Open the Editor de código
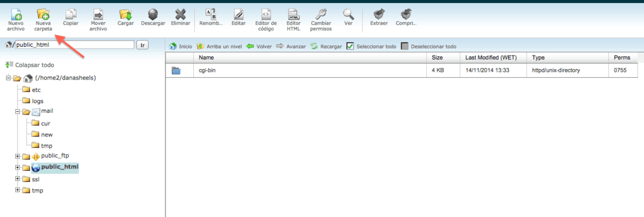 (266, 20)
